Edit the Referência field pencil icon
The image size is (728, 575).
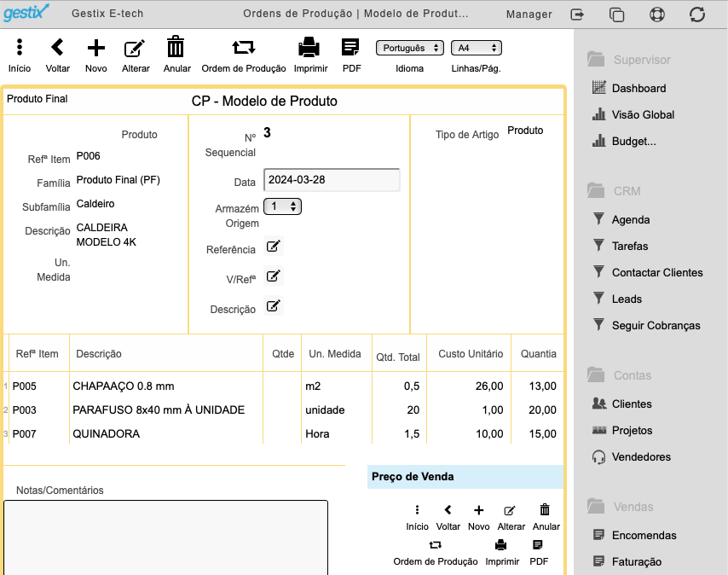274,247
